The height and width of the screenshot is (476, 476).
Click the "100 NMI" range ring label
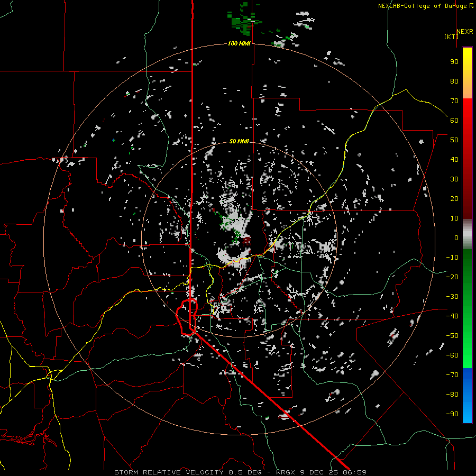[x=239, y=44]
